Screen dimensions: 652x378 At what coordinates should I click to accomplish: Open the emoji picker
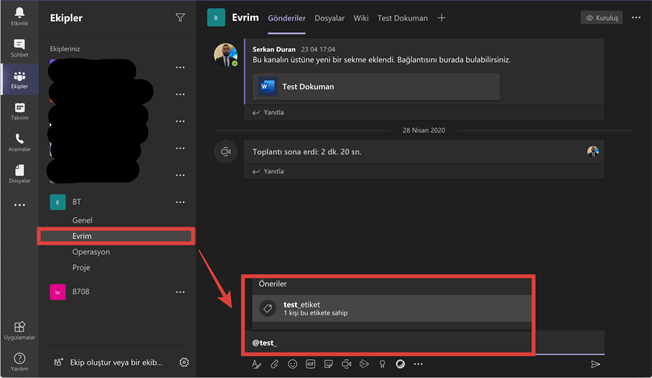click(292, 364)
